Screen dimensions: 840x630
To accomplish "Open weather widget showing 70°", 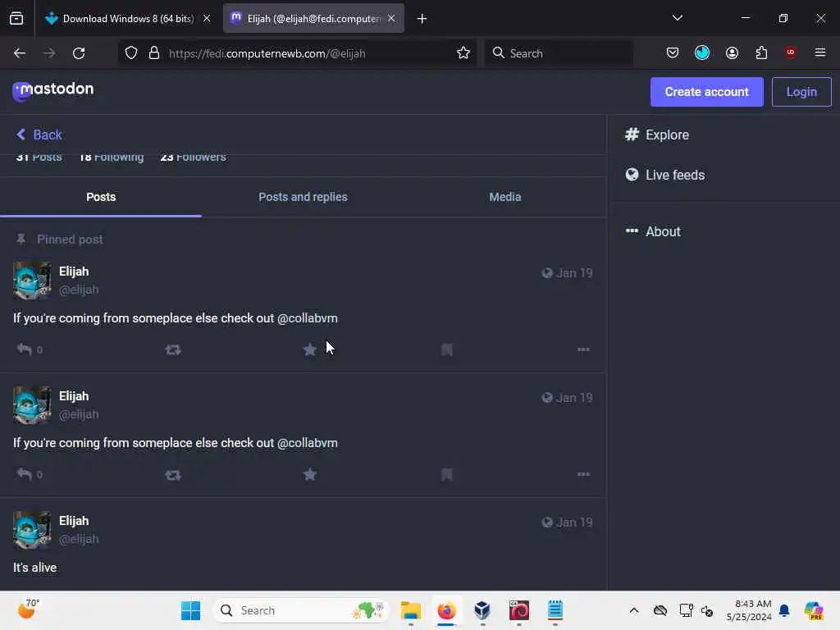I will (29, 609).
